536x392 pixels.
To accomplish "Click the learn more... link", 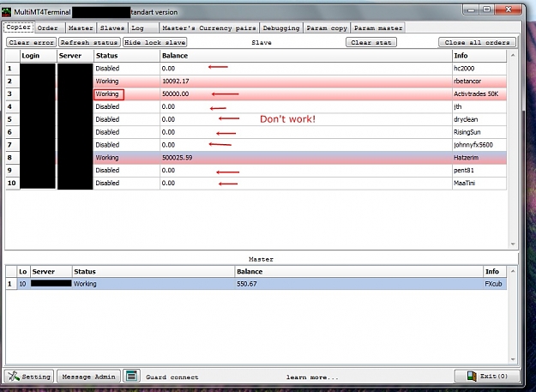I will [x=312, y=377].
